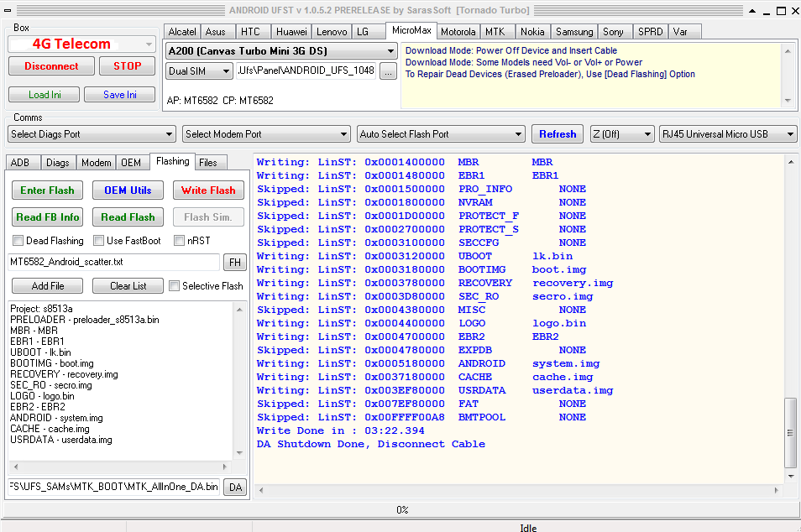
Task: Click the MT6582_Android_scatter.txt input field
Action: [114, 263]
